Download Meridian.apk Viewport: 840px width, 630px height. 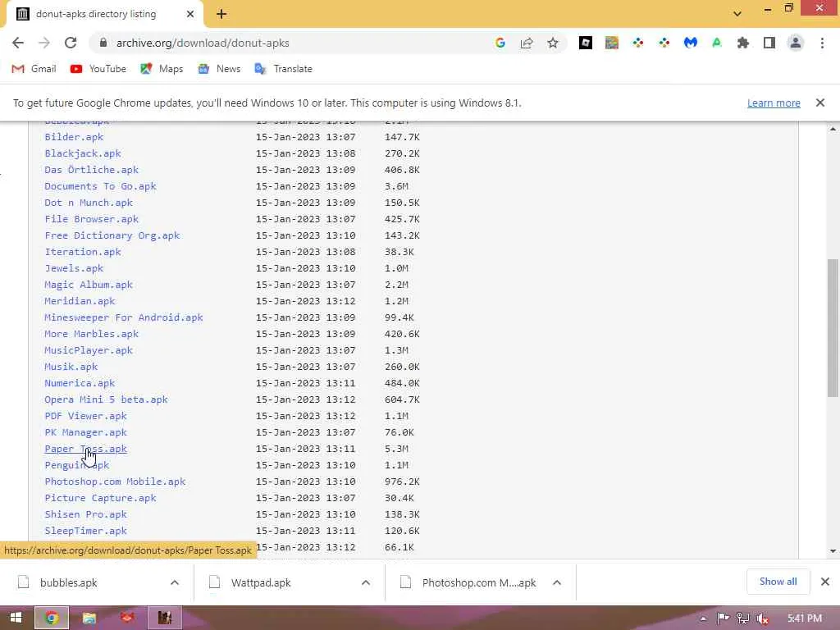pyautogui.click(x=80, y=301)
